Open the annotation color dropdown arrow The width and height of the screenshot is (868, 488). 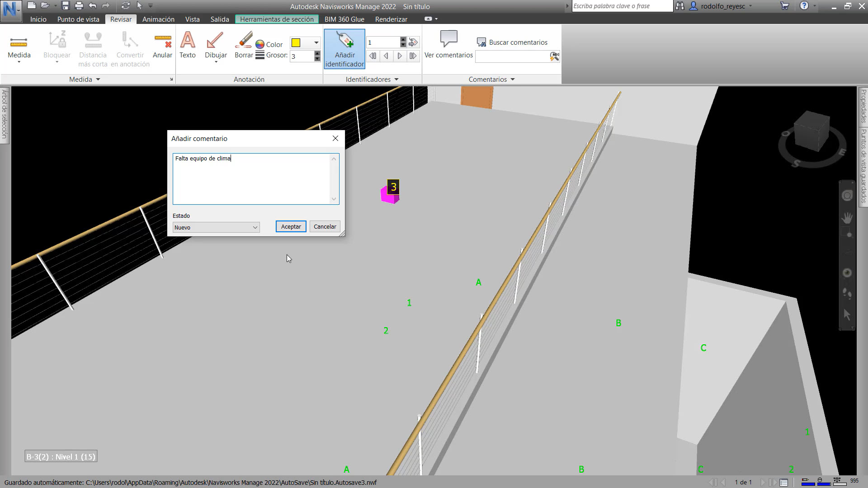[x=315, y=43]
